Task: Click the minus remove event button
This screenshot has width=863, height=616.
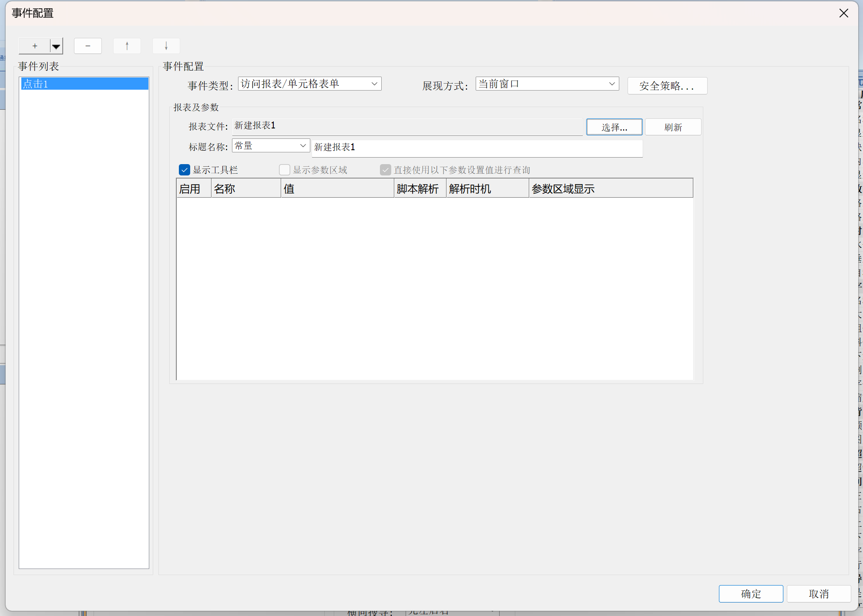Action: pyautogui.click(x=88, y=46)
